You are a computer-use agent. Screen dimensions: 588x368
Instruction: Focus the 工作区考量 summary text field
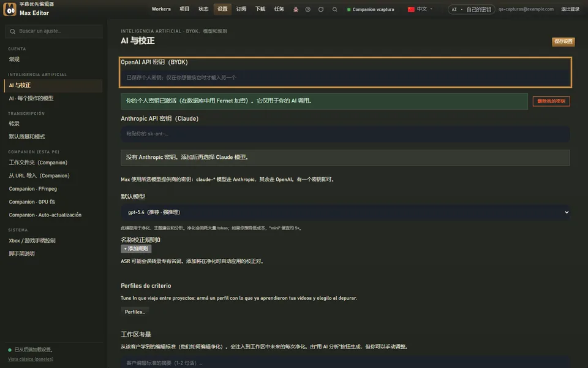click(x=345, y=362)
